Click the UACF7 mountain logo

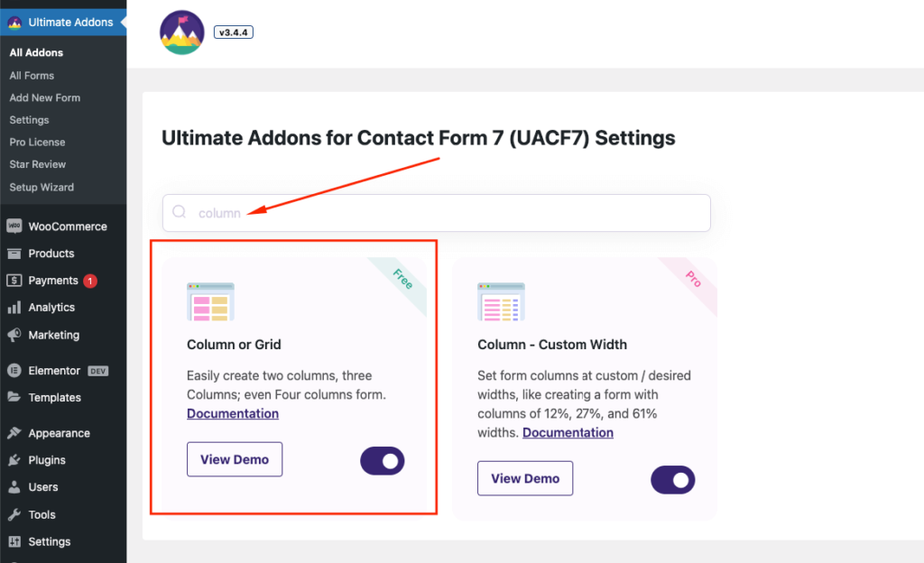click(x=181, y=34)
